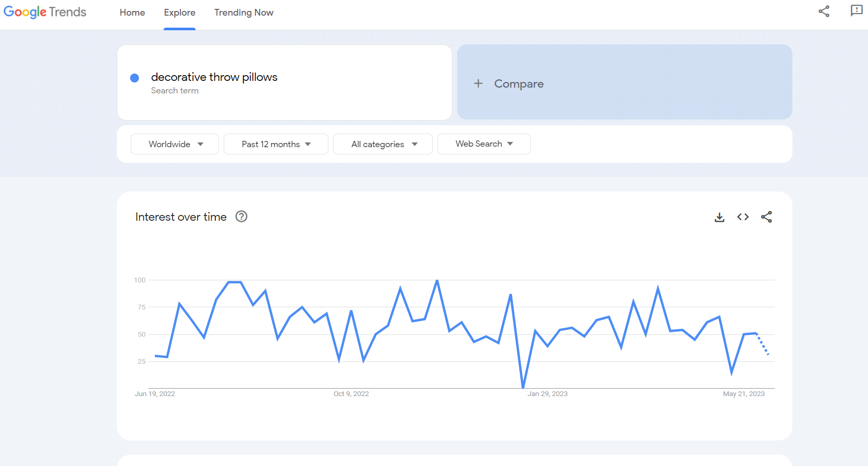This screenshot has height=466, width=868.
Task: Open the Web Search type dropdown
Action: point(484,144)
